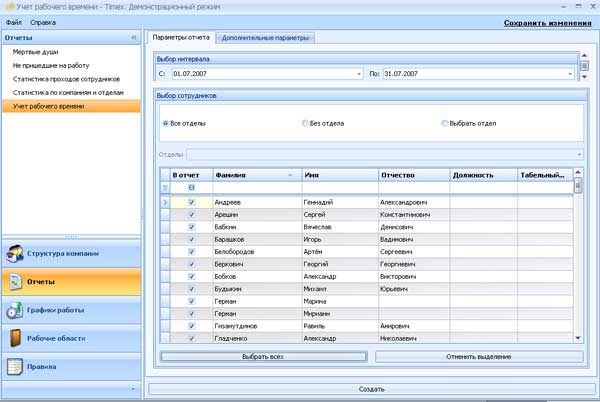The image size is (600, 402).
Task: Open the Графики работы section
Action: click(72, 310)
